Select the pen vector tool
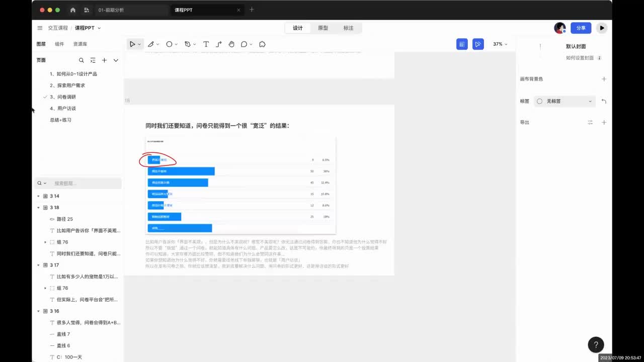The image size is (644, 362). 187,44
